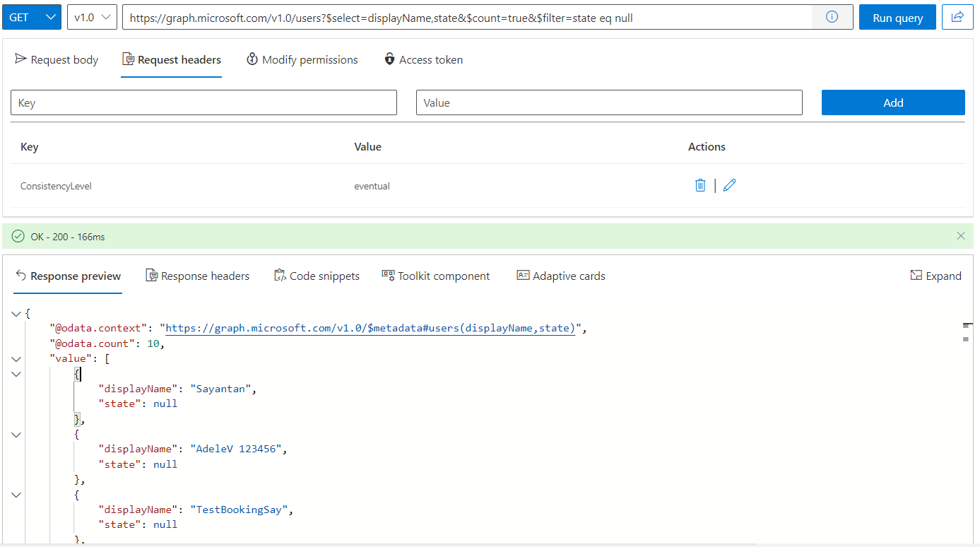Click the Value column header

coord(367,147)
